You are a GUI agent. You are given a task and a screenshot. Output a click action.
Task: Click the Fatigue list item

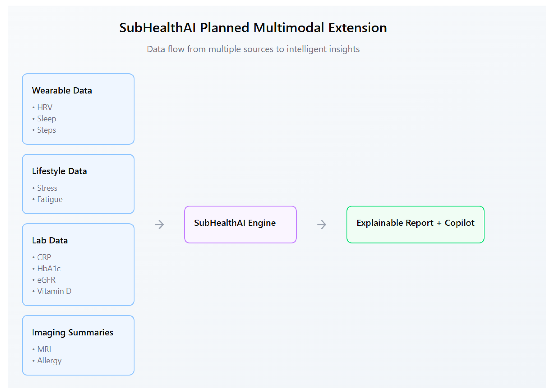tap(50, 199)
